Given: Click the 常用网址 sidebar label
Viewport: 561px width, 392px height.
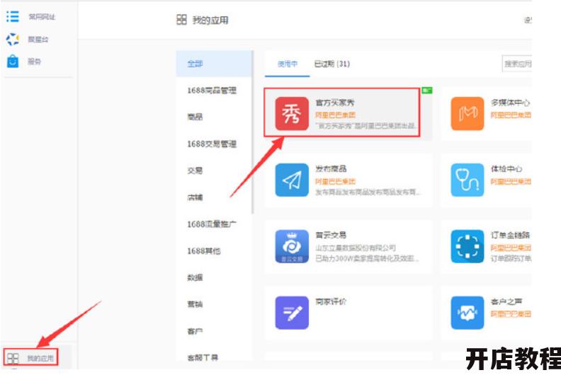Looking at the screenshot, I should 42,17.
